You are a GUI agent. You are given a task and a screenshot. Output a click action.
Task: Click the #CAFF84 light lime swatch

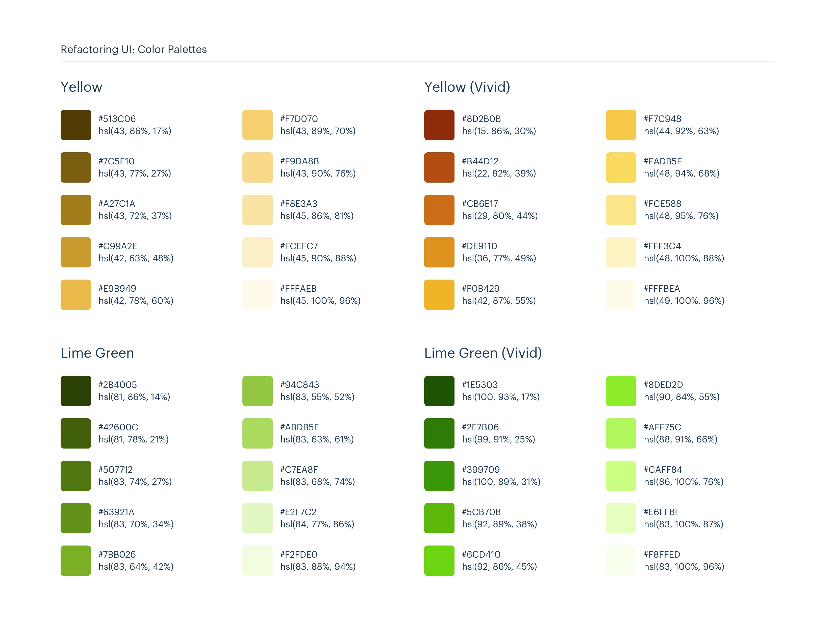pos(621,476)
